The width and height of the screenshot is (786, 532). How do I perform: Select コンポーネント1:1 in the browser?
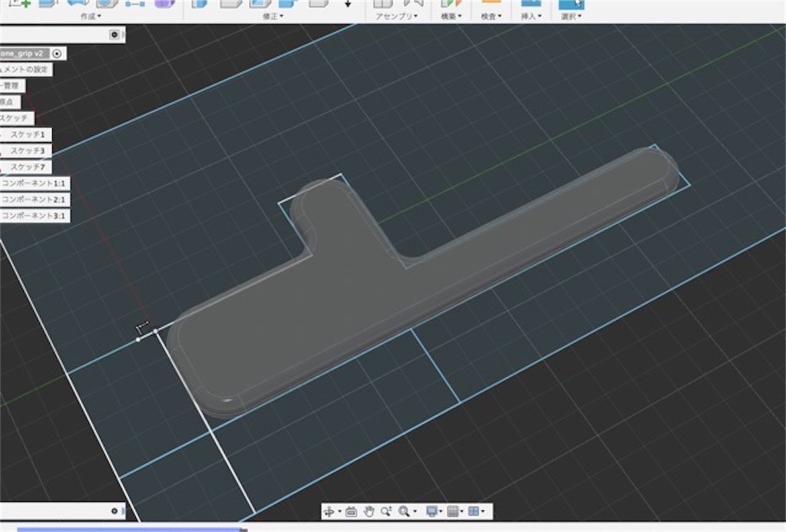(x=34, y=183)
